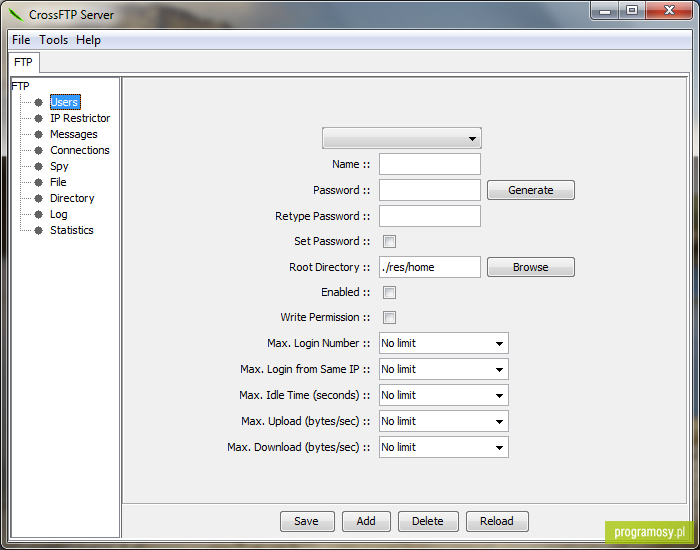Focus the Retype Password field

tap(430, 216)
